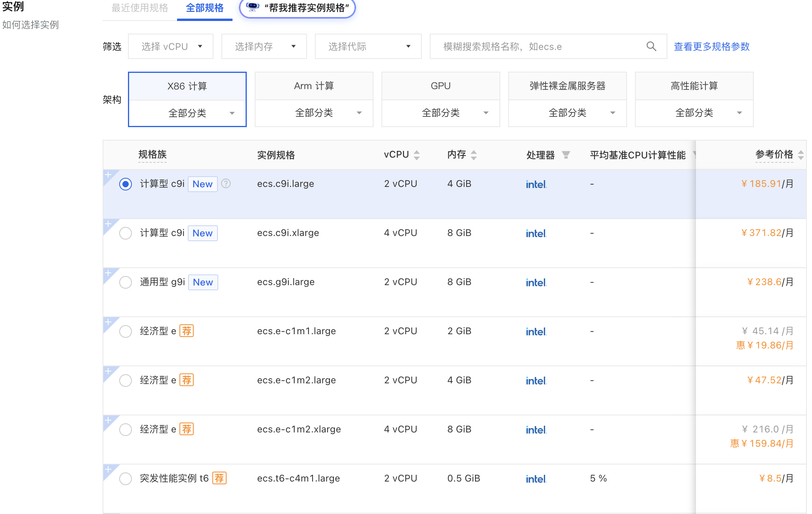Screen dimensions: 812x514
Task: Select the Arm 计算 architecture tab
Action: (x=314, y=86)
